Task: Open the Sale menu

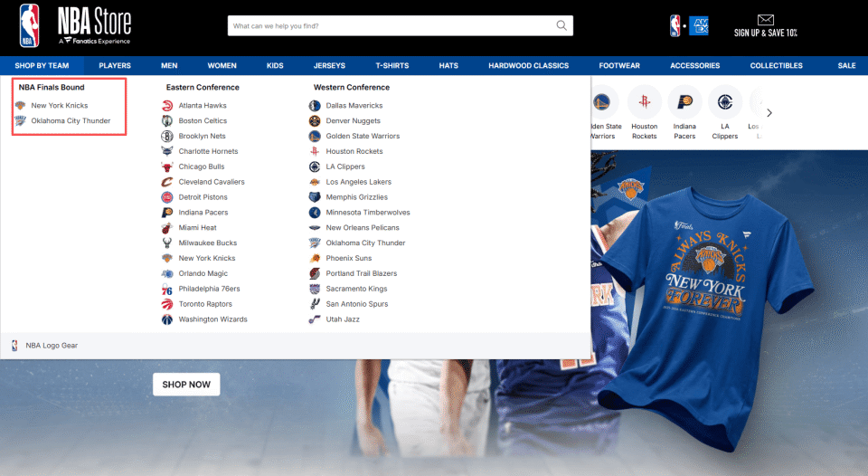Action: pyautogui.click(x=846, y=65)
